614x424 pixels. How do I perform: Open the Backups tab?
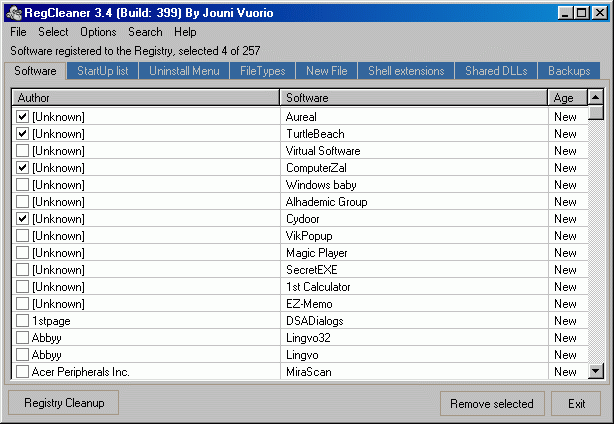click(569, 71)
